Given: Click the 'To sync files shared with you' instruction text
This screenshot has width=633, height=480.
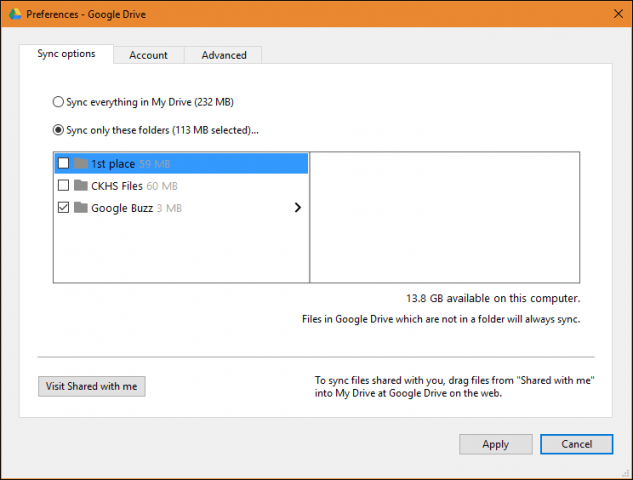Looking at the screenshot, I should (455, 387).
